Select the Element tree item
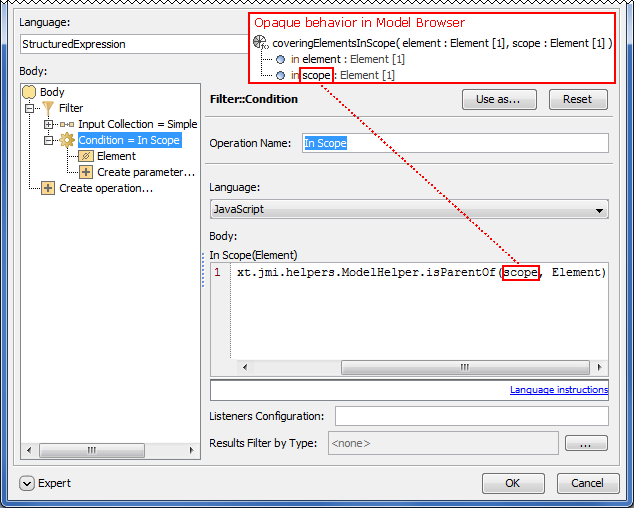This screenshot has height=508, width=634. [116, 156]
